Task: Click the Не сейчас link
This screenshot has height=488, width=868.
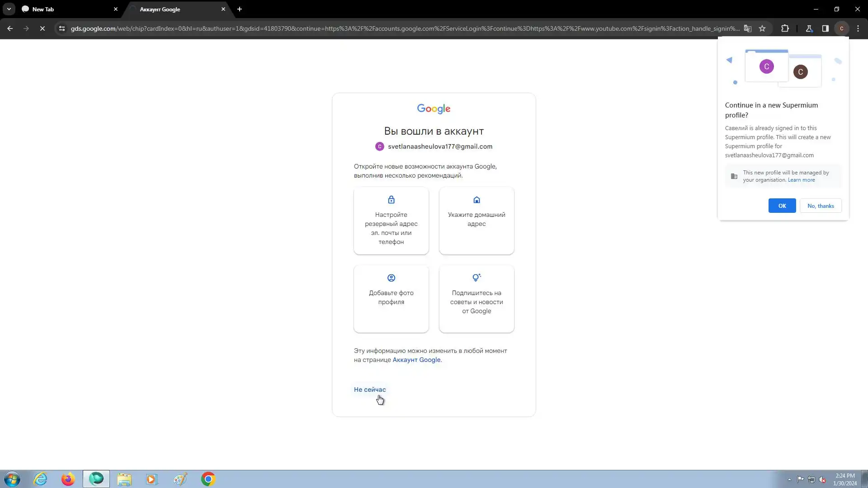Action: (x=369, y=389)
